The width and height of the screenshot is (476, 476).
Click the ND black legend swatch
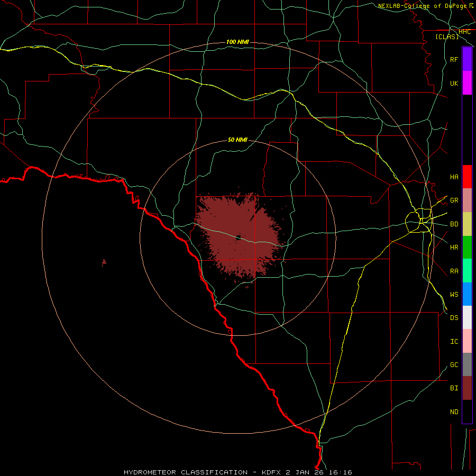(467, 411)
